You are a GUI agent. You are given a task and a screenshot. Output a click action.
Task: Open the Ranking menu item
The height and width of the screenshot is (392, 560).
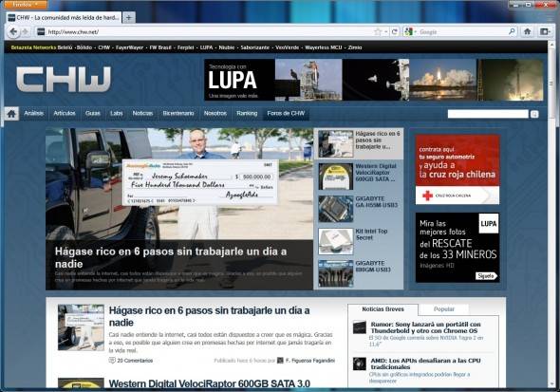pos(247,113)
